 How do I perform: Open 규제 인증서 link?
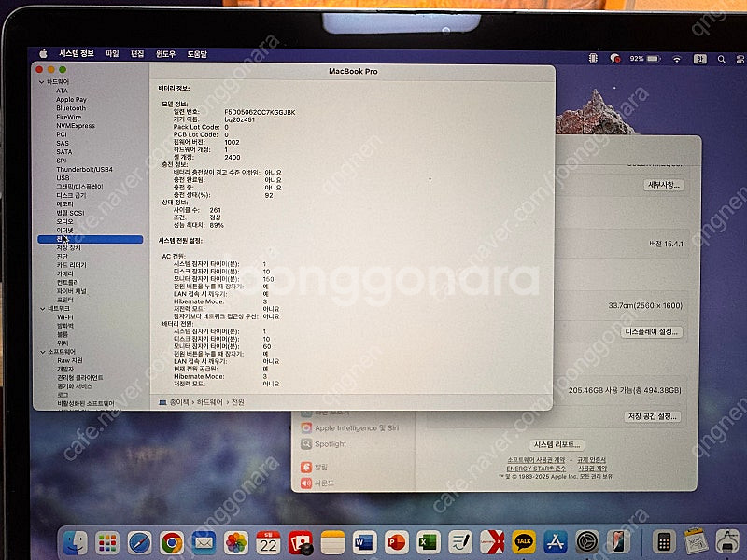[591, 460]
